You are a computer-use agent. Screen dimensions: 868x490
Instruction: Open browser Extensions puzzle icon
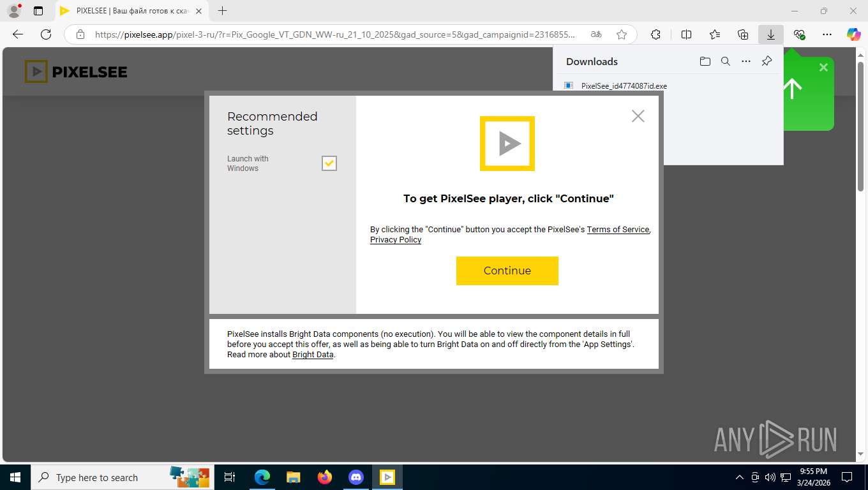(x=655, y=34)
